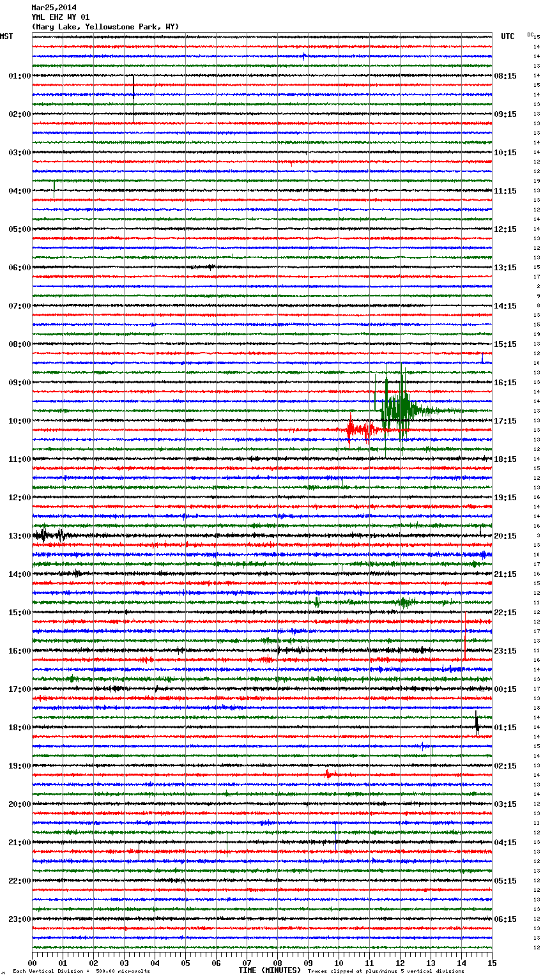This screenshot has height=980, width=543.
Task: Click the 08 tick on the minutes axis
Action: (277, 963)
